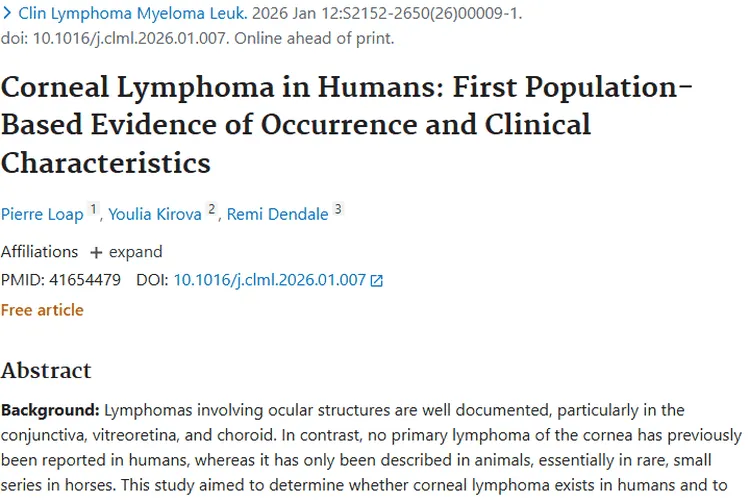Click affiliation superscript 2 after Youlia Kirova
The width and height of the screenshot is (750, 500).
pyautogui.click(x=211, y=209)
